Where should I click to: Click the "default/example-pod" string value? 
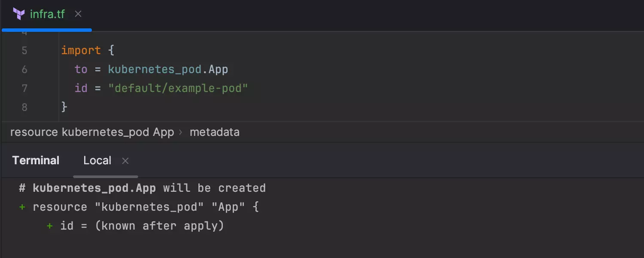178,89
